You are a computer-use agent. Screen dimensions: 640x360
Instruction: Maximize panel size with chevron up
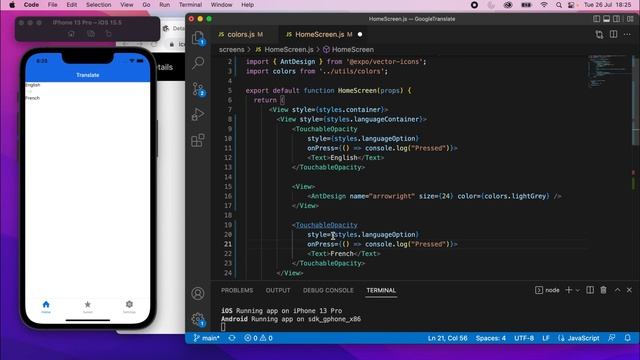coord(618,290)
